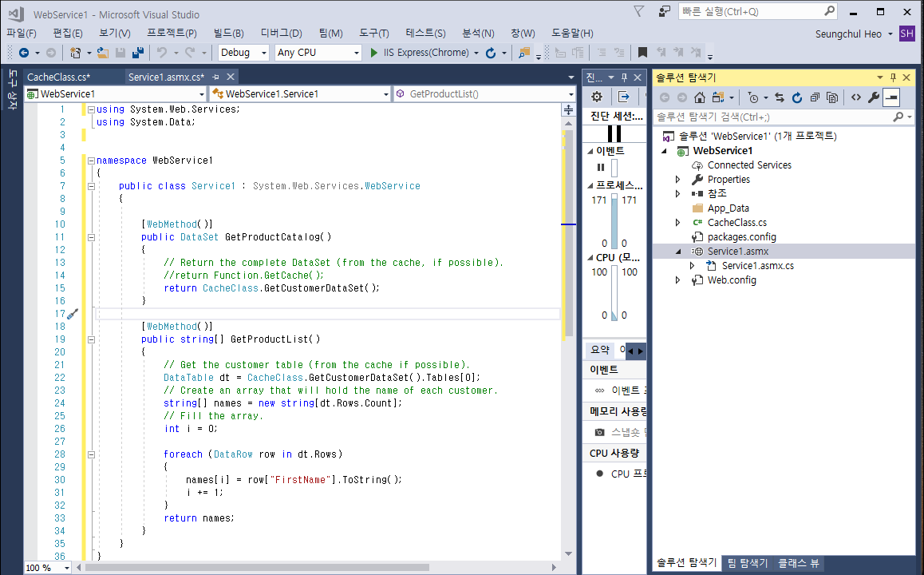The height and width of the screenshot is (575, 924).
Task: Switch to the 팀 탐색기 bottom tab
Action: (x=747, y=563)
